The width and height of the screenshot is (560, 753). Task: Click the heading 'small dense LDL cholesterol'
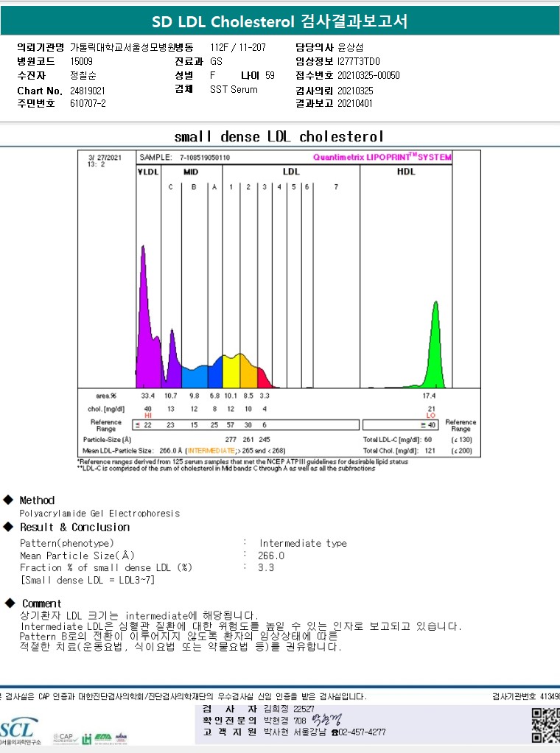coord(279,137)
